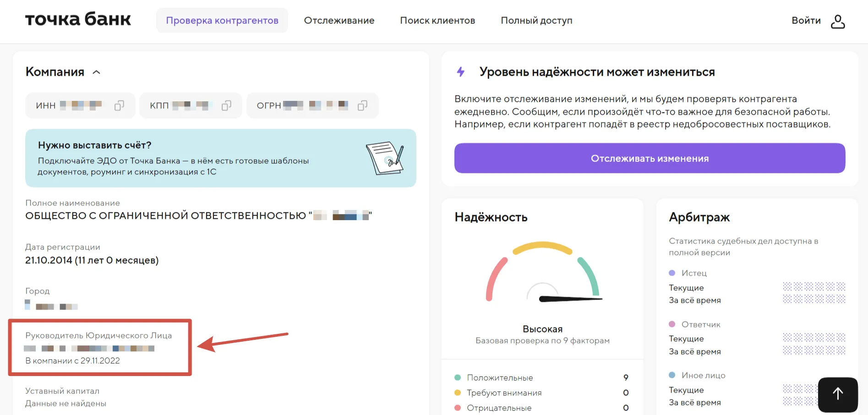Click the Войти link
The height and width of the screenshot is (415, 868).
[x=806, y=20]
